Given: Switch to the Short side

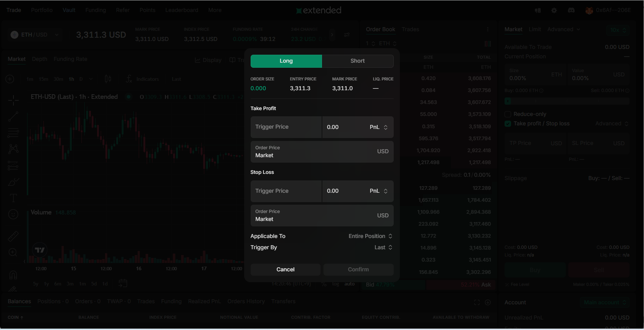Looking at the screenshot, I should coord(357,61).
